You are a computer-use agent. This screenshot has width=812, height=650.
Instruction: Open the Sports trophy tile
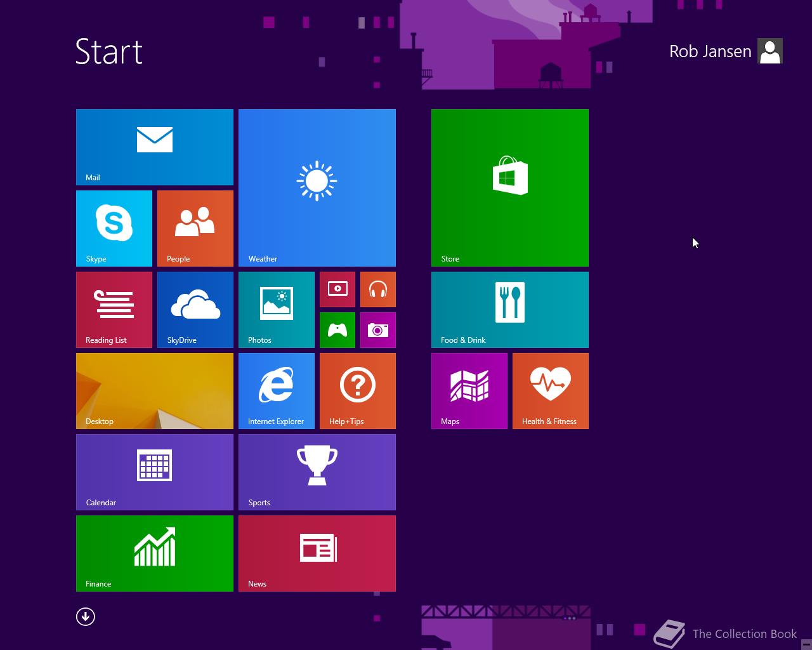tap(317, 472)
